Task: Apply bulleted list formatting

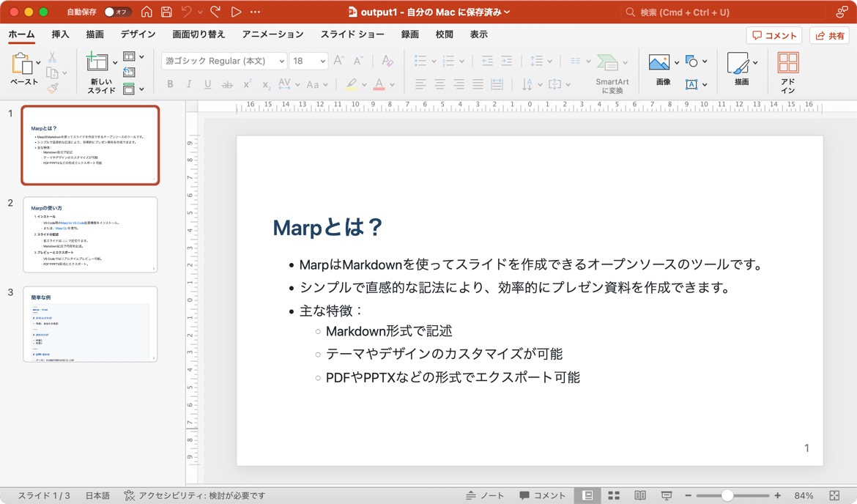Action: [x=419, y=60]
